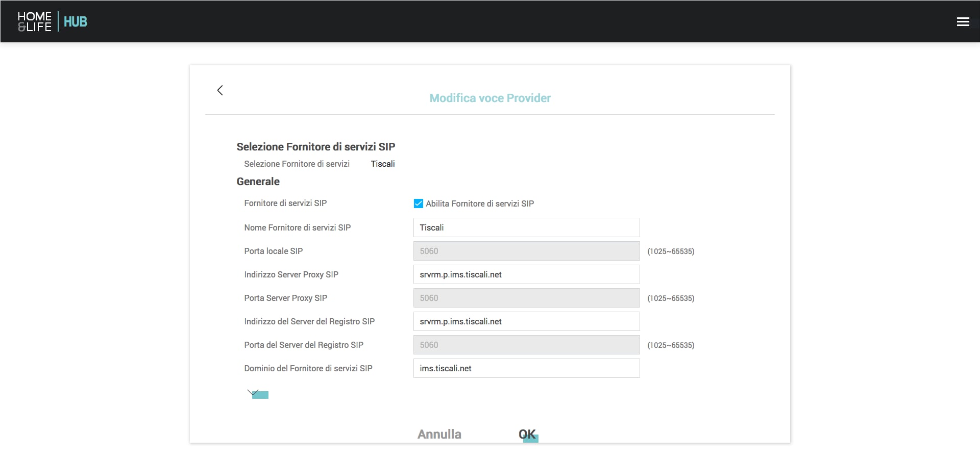Click the Tiscali provider selection value

[383, 164]
